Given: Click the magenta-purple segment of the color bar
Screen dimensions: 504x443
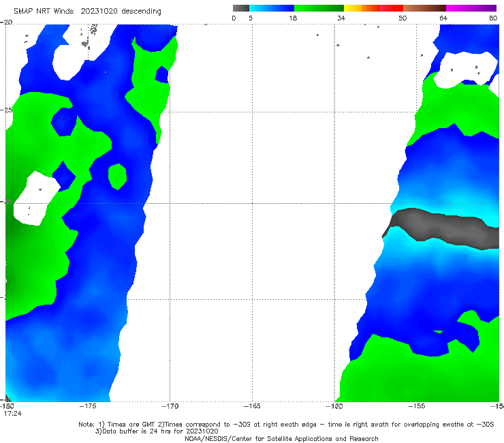Looking at the screenshot, I should click(x=471, y=8).
